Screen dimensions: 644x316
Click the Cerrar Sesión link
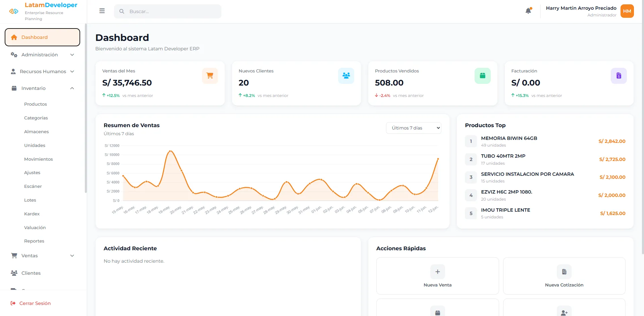point(35,303)
